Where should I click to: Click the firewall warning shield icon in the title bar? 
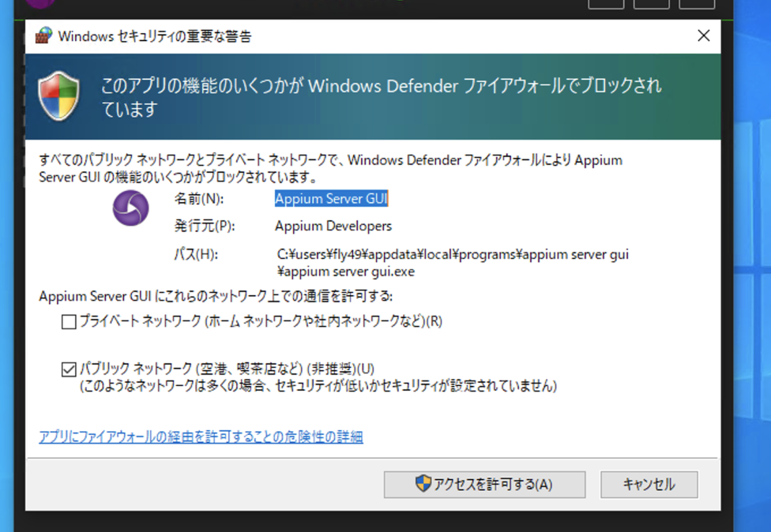pos(42,36)
